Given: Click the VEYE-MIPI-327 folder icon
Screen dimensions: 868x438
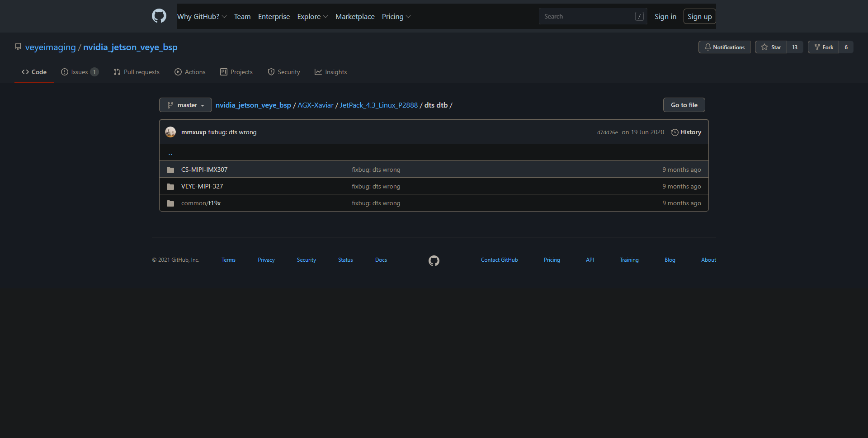Looking at the screenshot, I should coord(170,187).
